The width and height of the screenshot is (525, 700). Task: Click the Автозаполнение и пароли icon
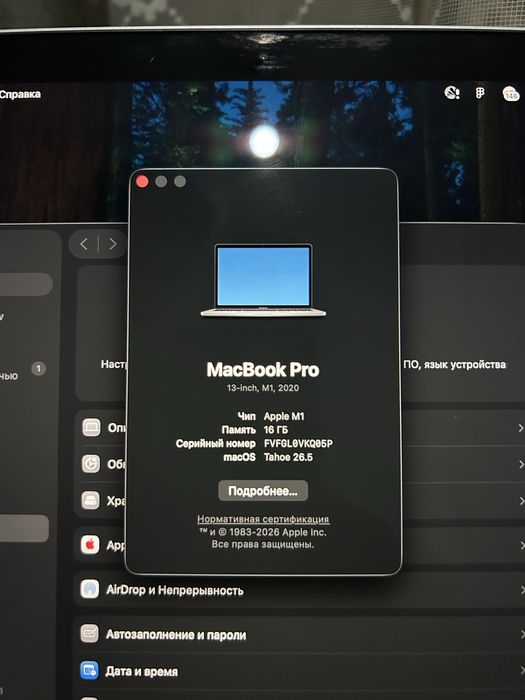click(89, 633)
